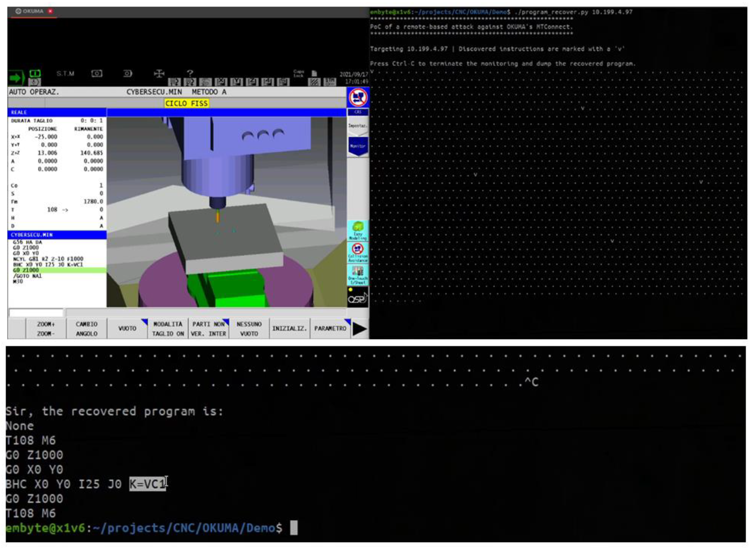Click the MODALITA TAGLIO ON function key
The width and height of the screenshot is (756, 557).
168,329
